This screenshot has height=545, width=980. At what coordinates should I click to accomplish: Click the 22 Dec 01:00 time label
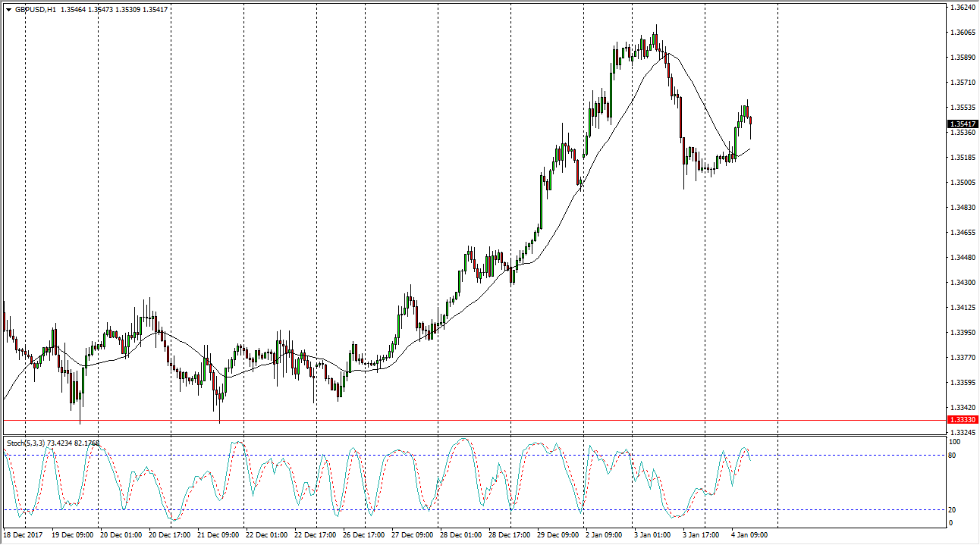click(x=267, y=535)
